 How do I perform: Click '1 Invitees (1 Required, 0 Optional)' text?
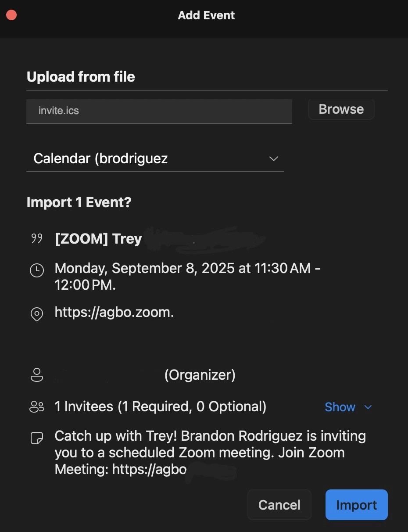click(161, 407)
